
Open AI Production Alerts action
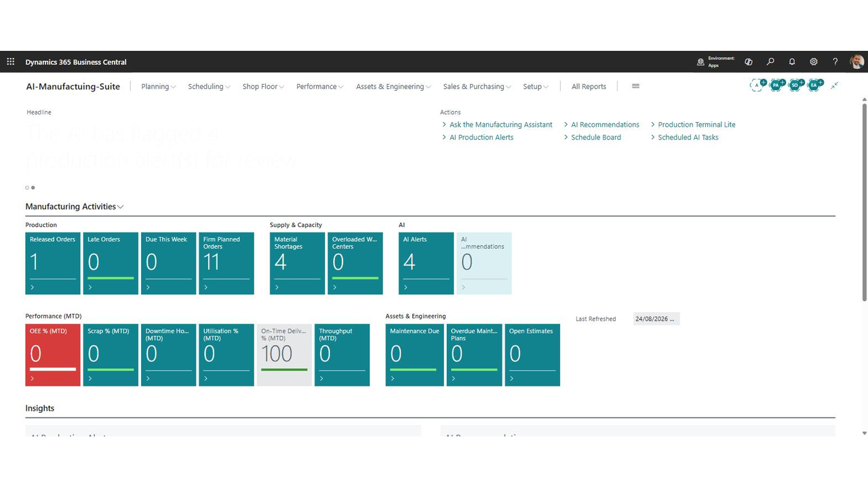point(481,138)
